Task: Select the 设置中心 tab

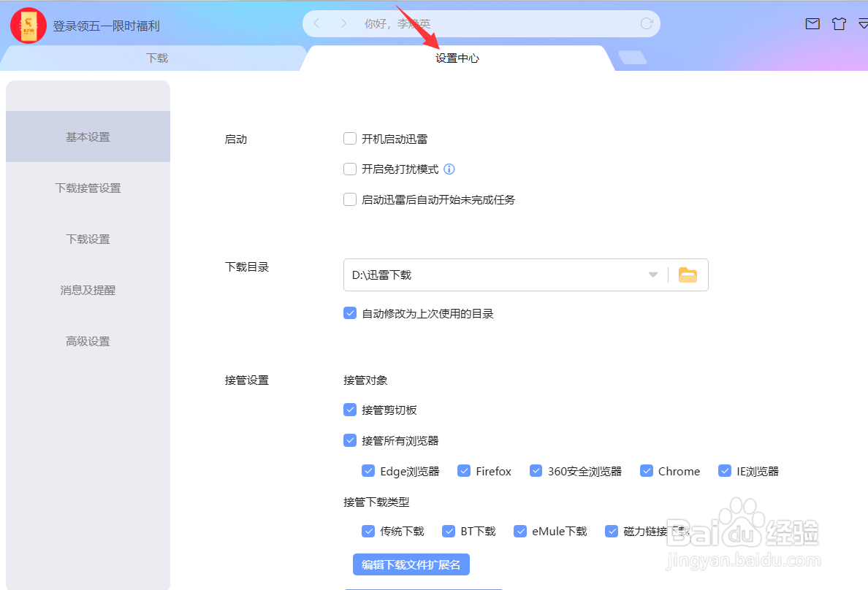Action: tap(457, 58)
